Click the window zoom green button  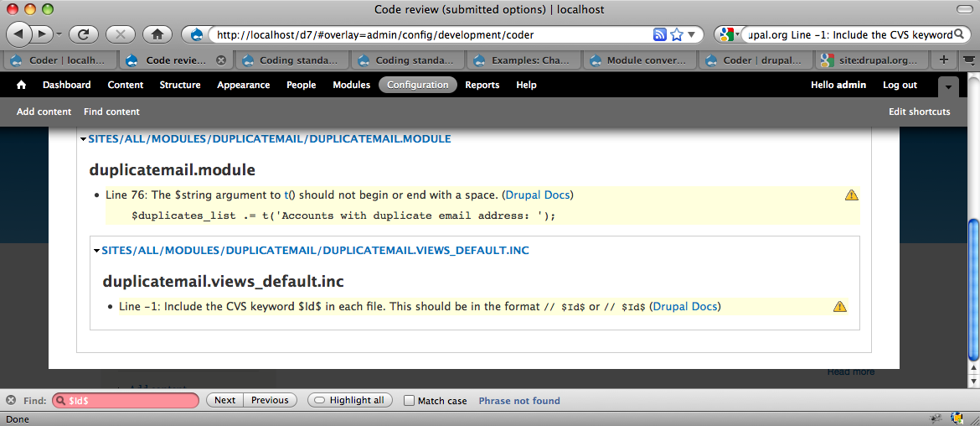point(48,9)
